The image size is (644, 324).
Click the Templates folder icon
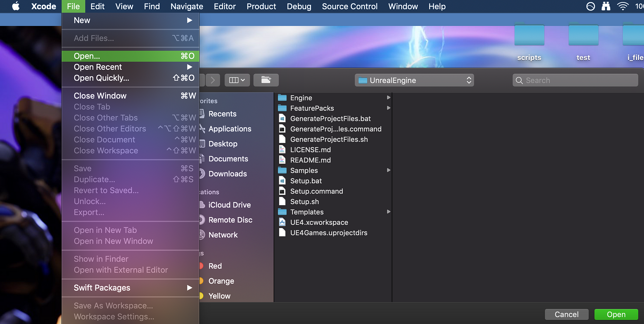(x=282, y=212)
